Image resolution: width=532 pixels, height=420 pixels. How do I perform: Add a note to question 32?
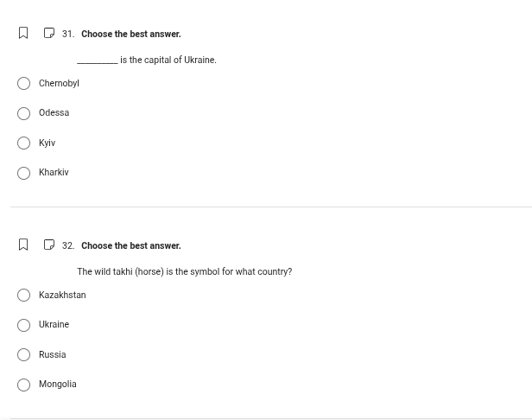49,245
